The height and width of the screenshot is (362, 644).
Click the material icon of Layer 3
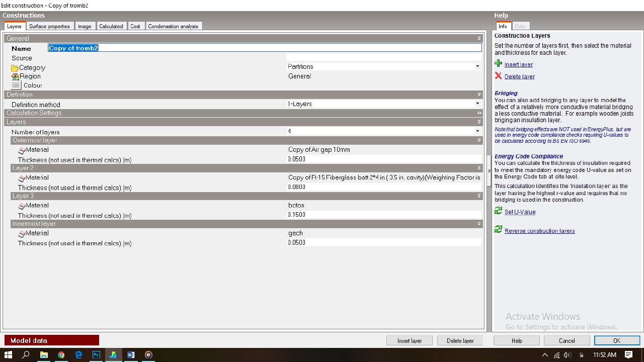(x=22, y=206)
